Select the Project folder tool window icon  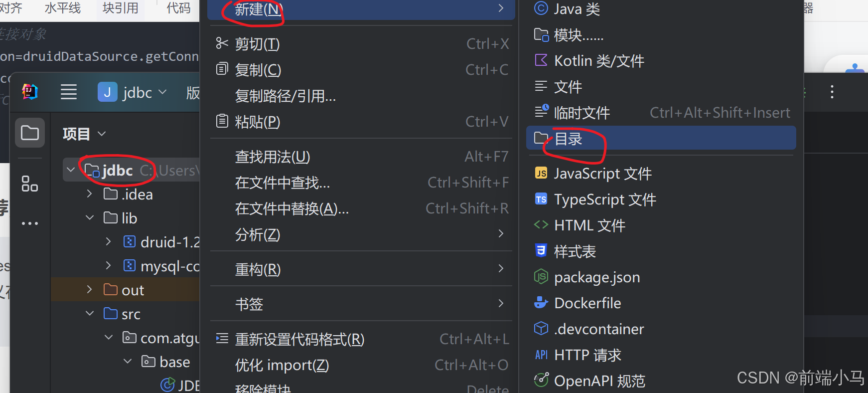point(30,133)
